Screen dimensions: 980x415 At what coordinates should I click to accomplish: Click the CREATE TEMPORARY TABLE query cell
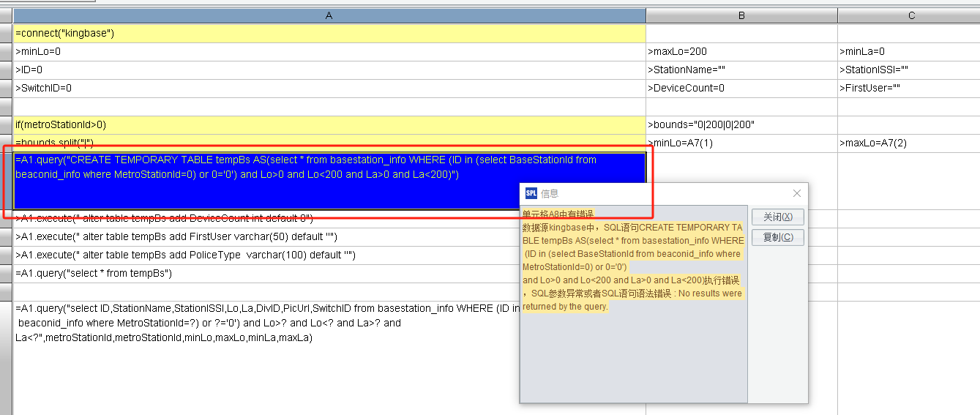pyautogui.click(x=329, y=180)
